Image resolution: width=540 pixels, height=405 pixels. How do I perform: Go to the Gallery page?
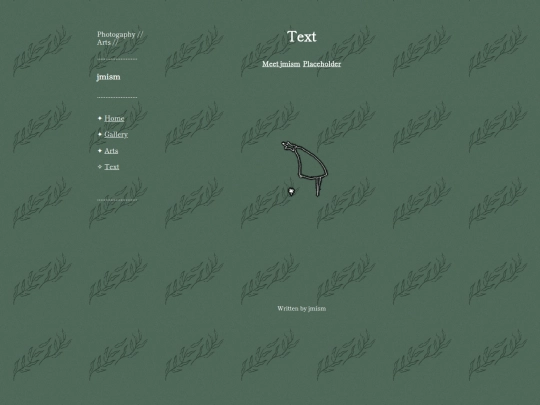click(116, 135)
